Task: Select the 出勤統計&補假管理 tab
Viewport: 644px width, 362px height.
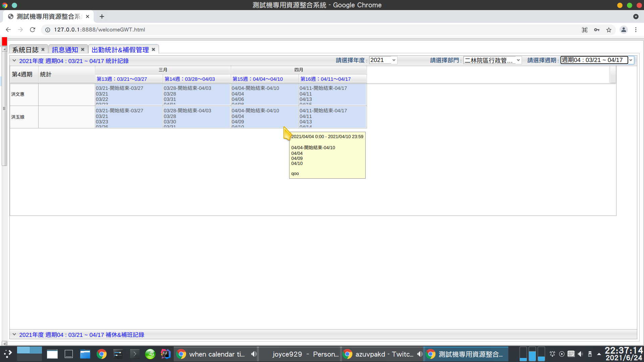Action: (x=120, y=50)
